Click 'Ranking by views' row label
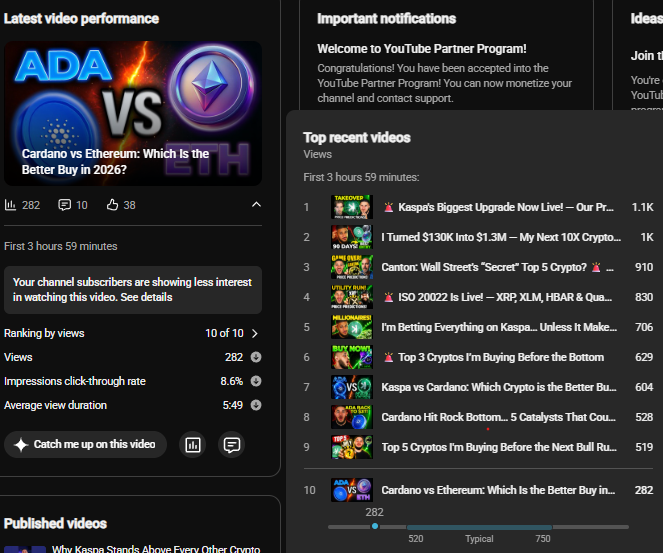 point(44,334)
